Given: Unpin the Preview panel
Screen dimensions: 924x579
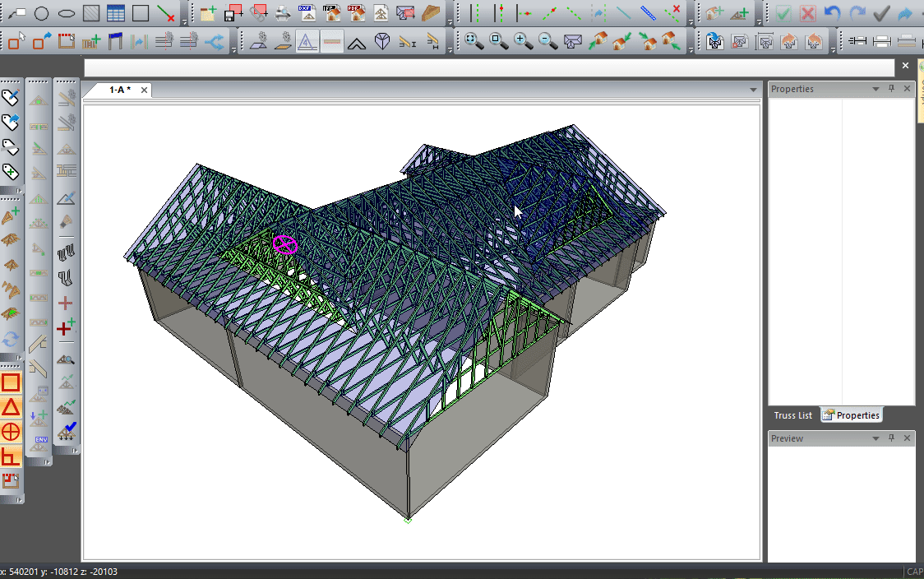Looking at the screenshot, I should (x=891, y=438).
